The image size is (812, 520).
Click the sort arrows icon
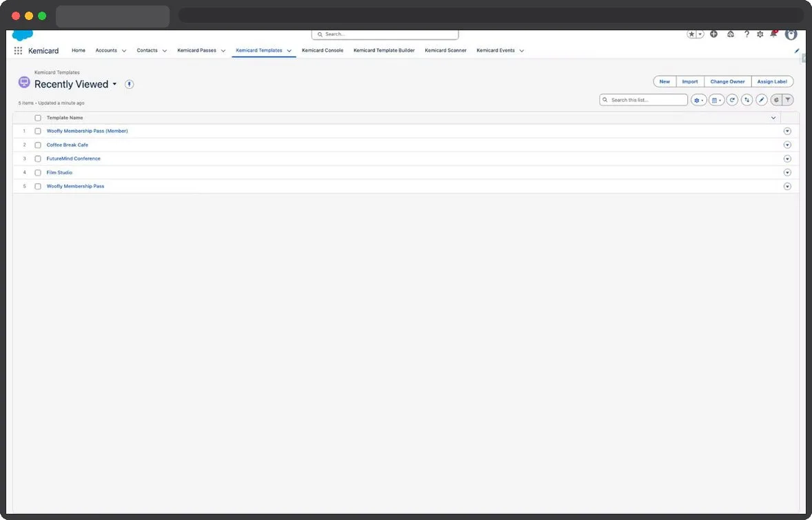[747, 101]
